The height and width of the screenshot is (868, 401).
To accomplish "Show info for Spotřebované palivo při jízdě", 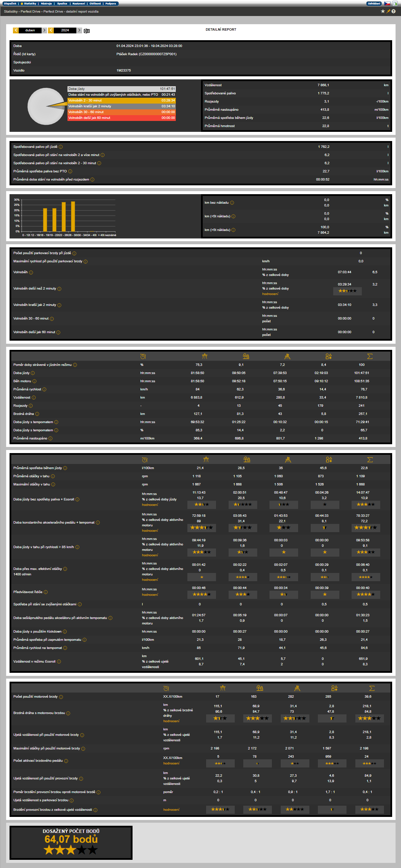I will [x=61, y=147].
